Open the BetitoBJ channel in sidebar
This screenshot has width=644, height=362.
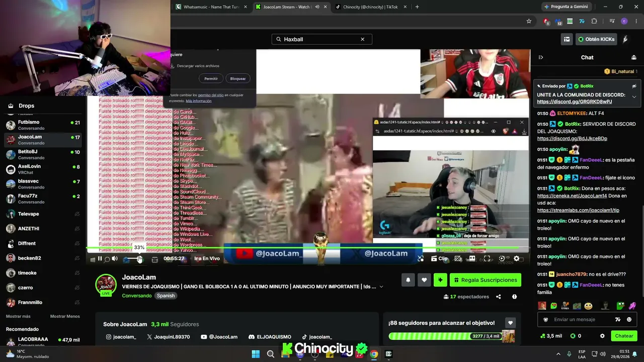(43, 154)
